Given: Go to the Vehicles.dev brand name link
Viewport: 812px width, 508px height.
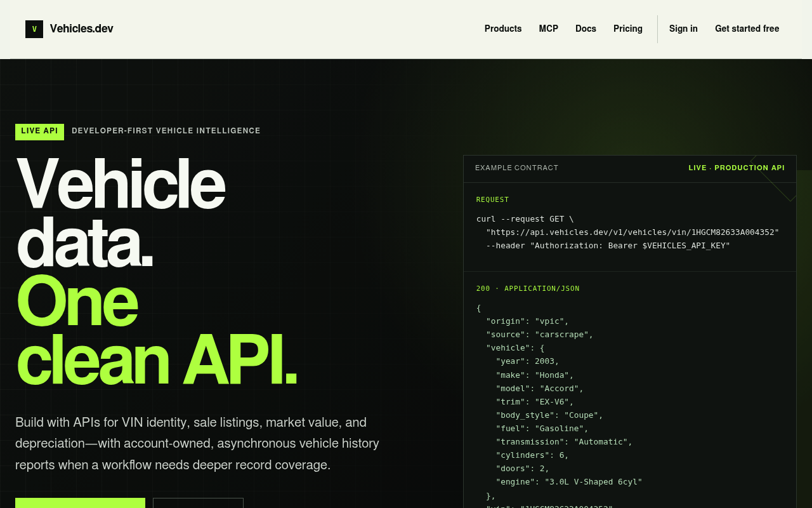Looking at the screenshot, I should [x=81, y=29].
